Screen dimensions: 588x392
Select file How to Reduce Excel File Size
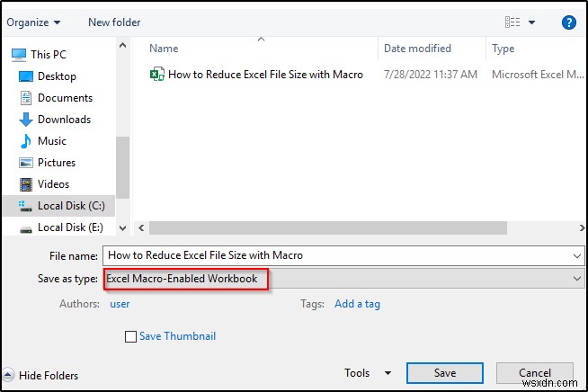(265, 75)
